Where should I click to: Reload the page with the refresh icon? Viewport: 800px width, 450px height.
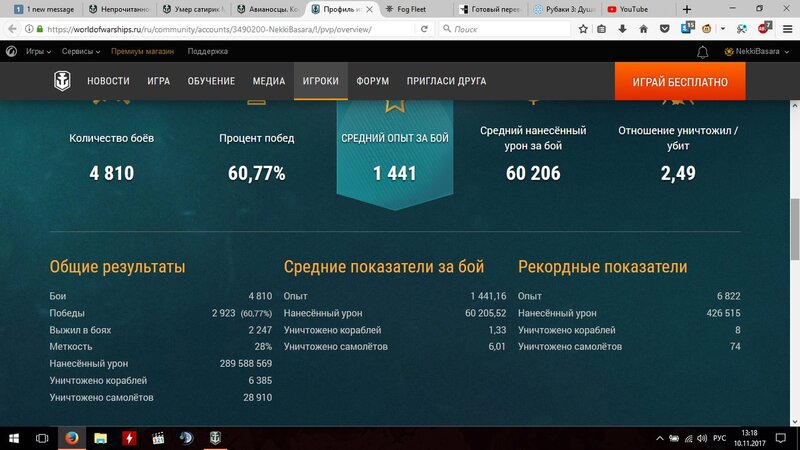pyautogui.click(x=424, y=29)
